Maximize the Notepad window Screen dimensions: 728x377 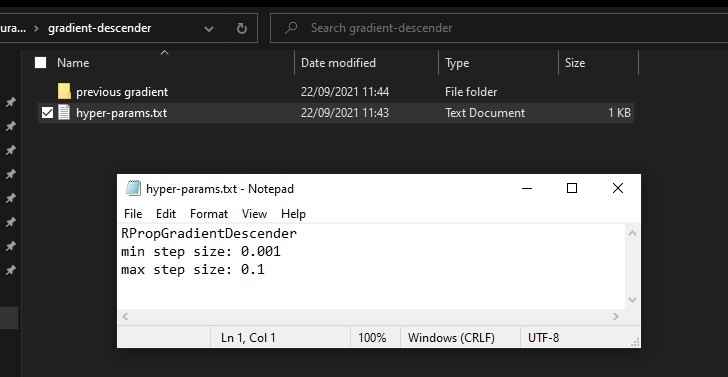point(572,188)
